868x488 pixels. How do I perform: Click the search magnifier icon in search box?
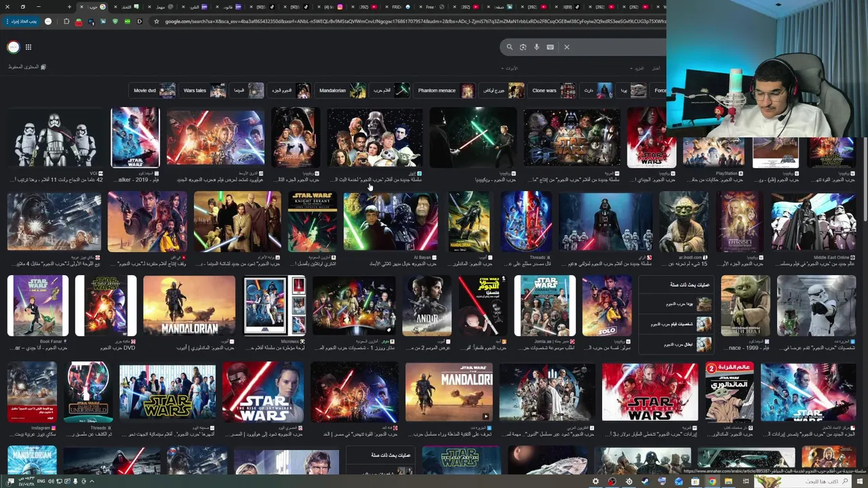pyautogui.click(x=509, y=47)
